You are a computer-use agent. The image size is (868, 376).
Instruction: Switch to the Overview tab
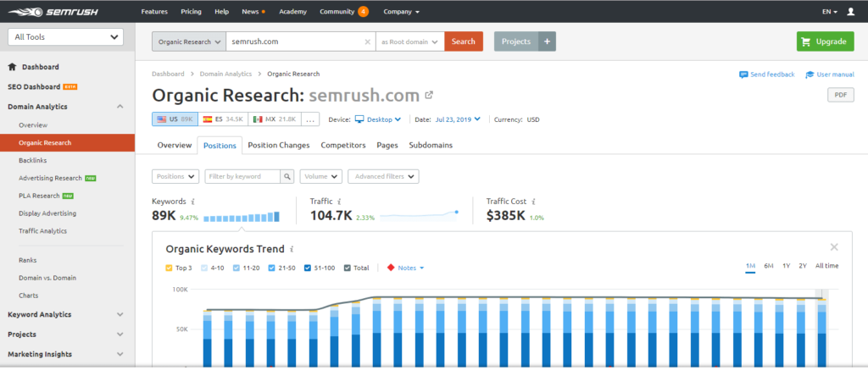(175, 145)
